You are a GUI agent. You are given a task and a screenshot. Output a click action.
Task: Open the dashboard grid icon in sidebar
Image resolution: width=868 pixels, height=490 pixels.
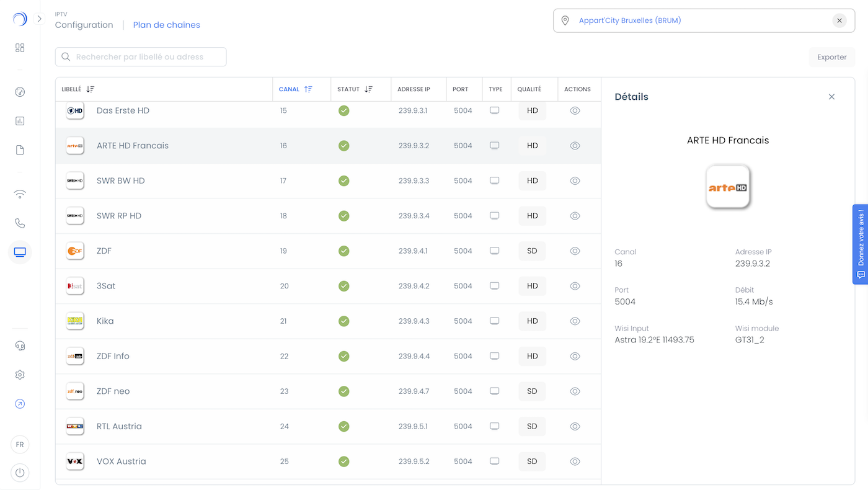coord(20,48)
